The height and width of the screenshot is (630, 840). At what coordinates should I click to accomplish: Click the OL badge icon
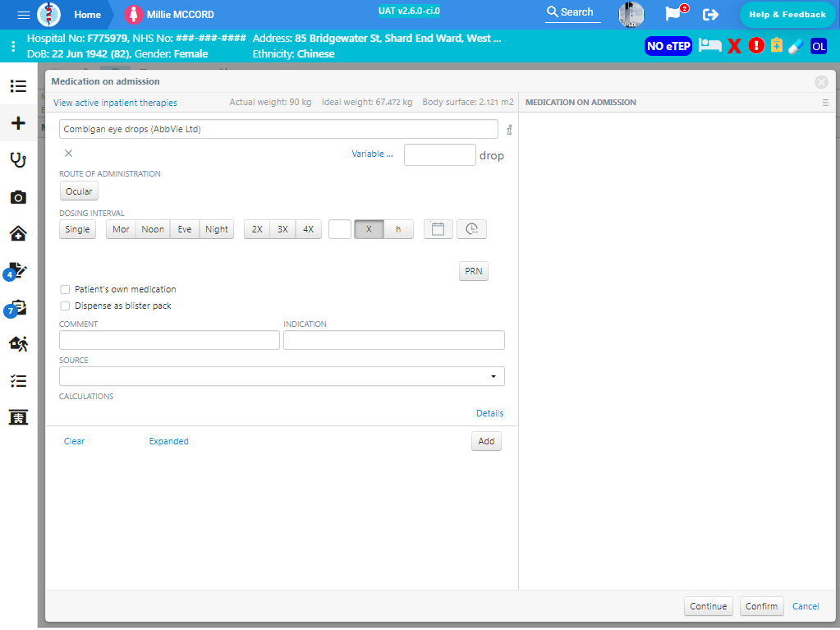click(819, 46)
